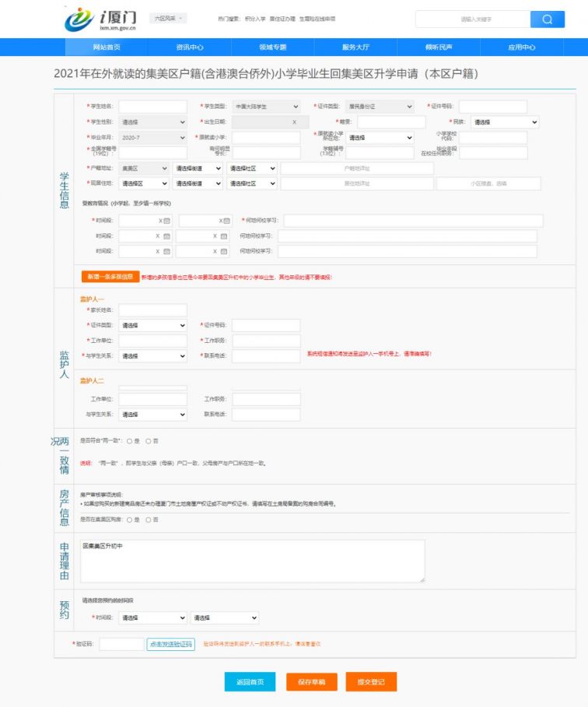Open the 现居住地 请选择社区 dropdown

(x=252, y=184)
